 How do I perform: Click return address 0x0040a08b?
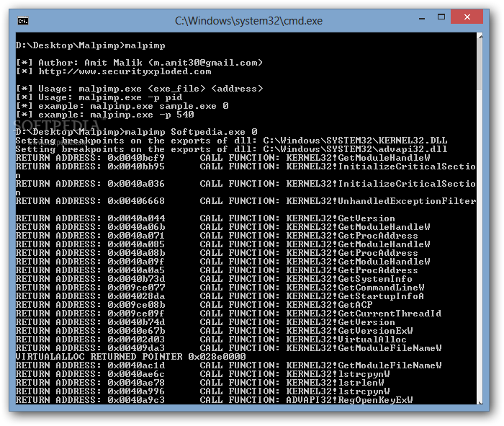tap(136, 253)
